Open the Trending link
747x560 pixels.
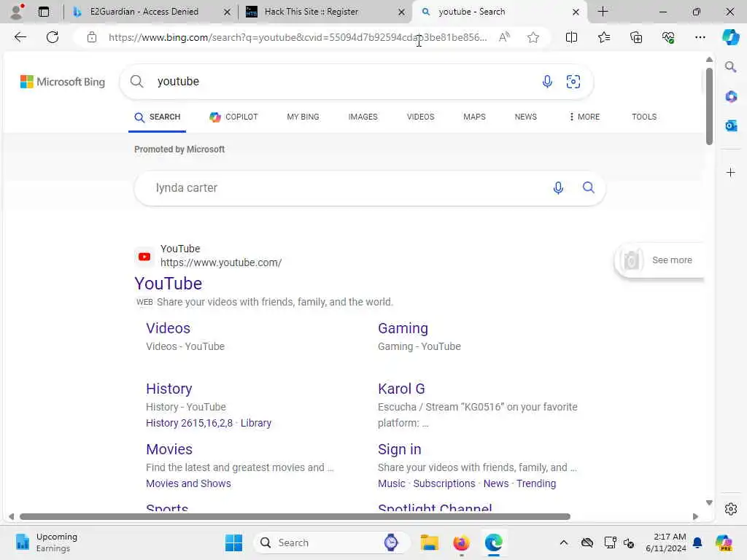coord(536,483)
